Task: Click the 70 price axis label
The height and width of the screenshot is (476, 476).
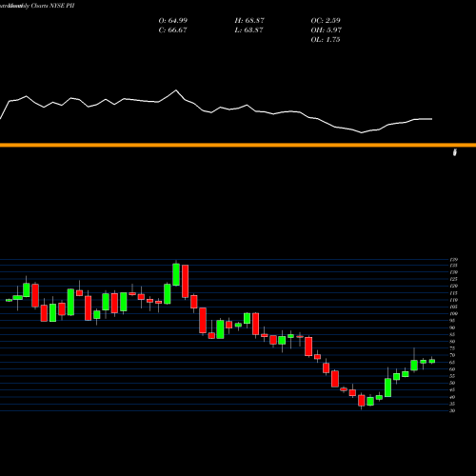Action: [453, 355]
